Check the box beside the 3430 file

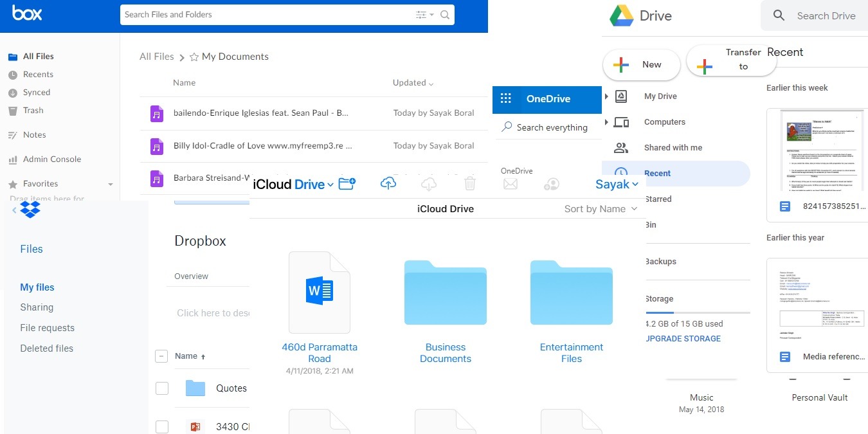(161, 426)
